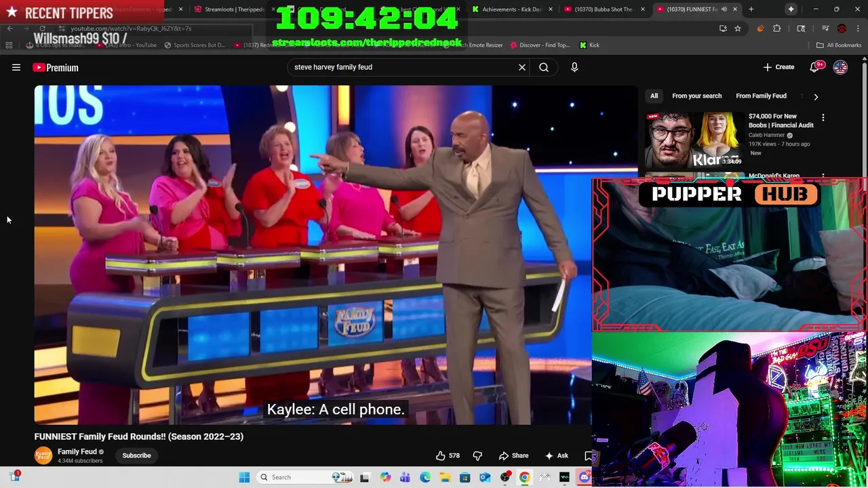Search with your voice microphone icon
Viewport: 868px width, 488px height.
pos(574,67)
